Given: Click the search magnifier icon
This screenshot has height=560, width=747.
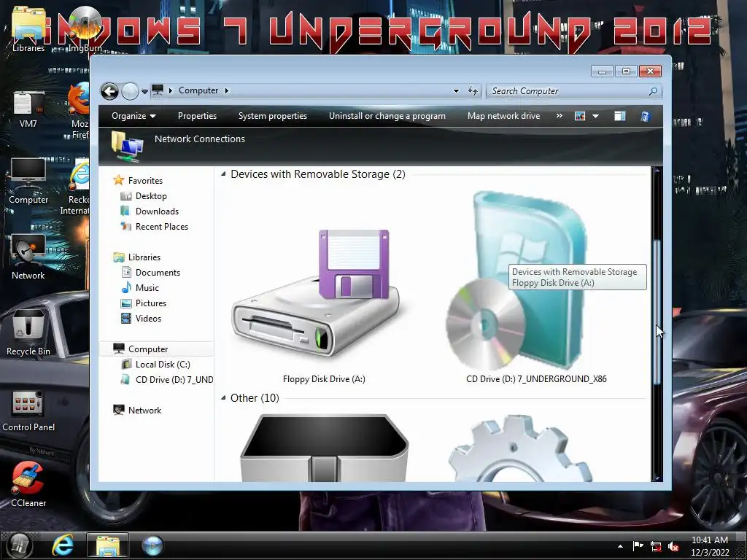Looking at the screenshot, I should tap(654, 91).
